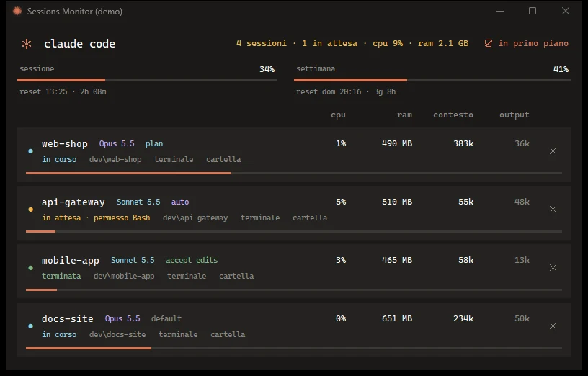
Task: Open terminale for api-gateway
Action: [x=260, y=218]
